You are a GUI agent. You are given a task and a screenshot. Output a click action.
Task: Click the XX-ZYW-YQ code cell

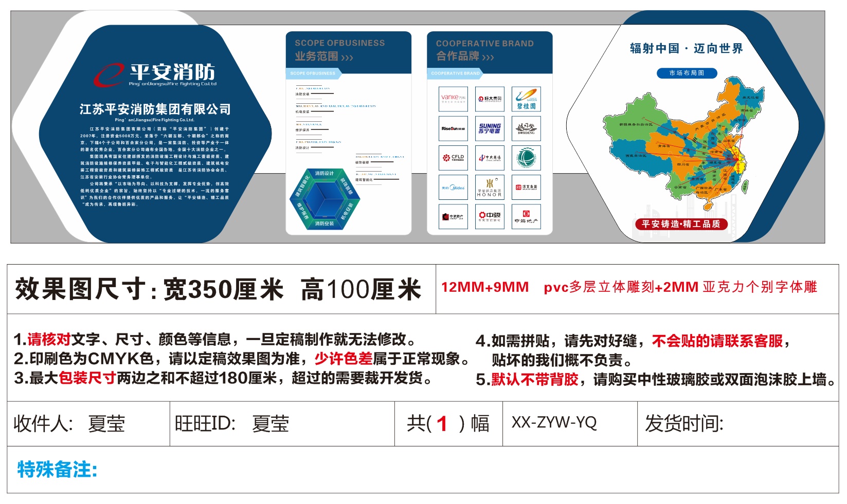click(570, 424)
